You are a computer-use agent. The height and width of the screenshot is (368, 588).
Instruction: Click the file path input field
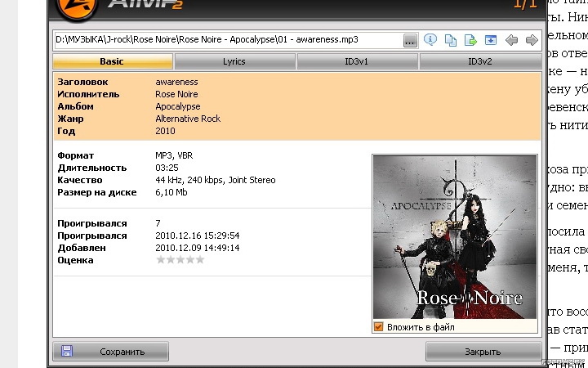[227, 39]
